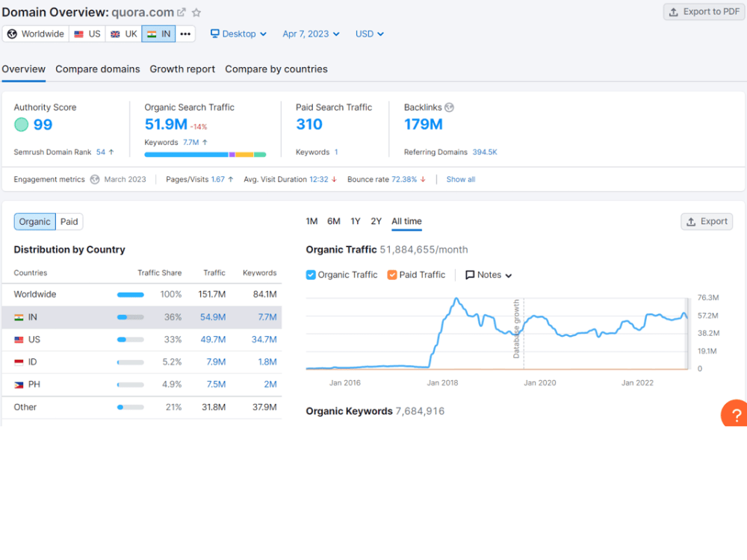Click the Worldwide 100% traffic share bar
This screenshot has height=560, width=747.
point(131,295)
